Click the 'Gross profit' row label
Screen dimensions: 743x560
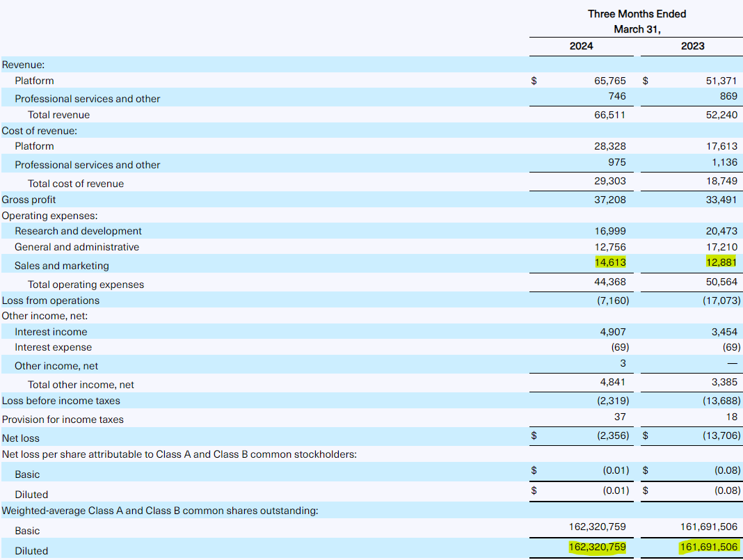tap(29, 200)
